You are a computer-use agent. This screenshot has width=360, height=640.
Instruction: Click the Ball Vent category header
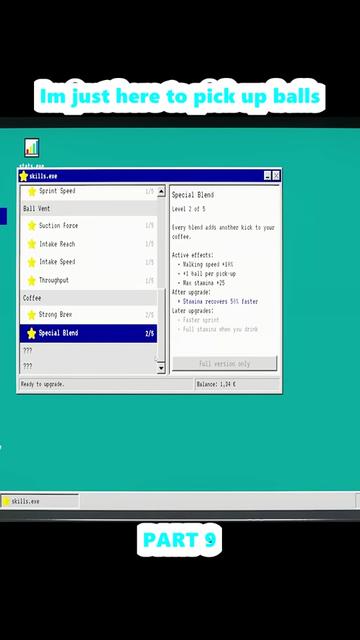89,209
